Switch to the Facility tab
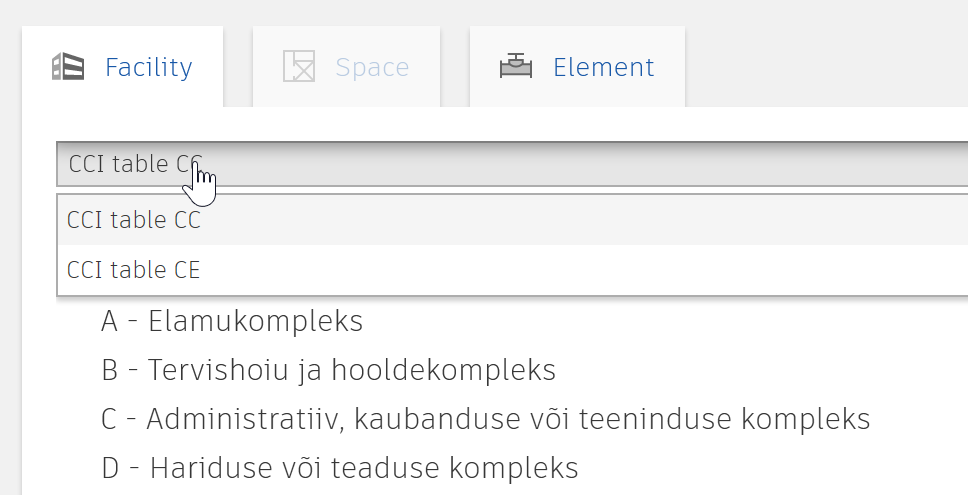This screenshot has height=495, width=968. click(x=122, y=67)
